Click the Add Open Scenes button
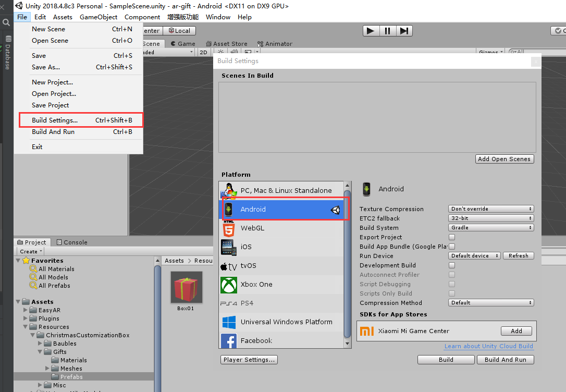The width and height of the screenshot is (566, 392). (505, 159)
